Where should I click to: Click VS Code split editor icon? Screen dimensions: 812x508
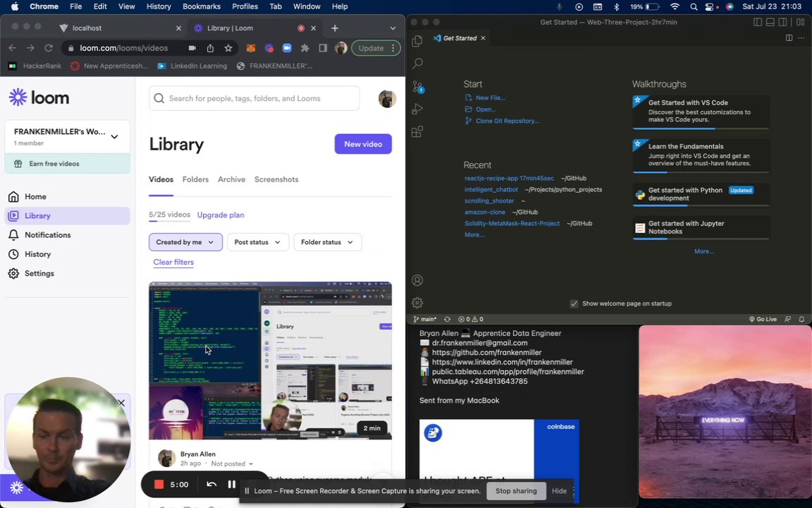(x=789, y=38)
